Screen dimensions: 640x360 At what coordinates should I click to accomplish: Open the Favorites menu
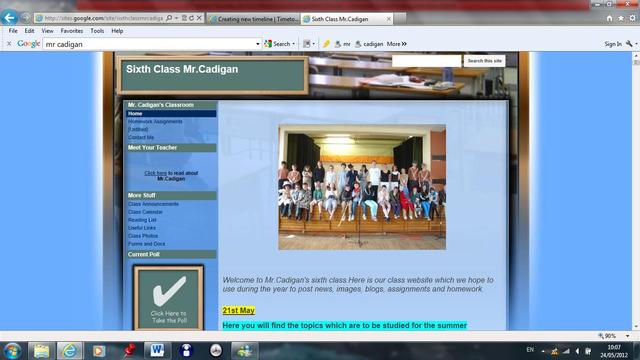pos(72,31)
